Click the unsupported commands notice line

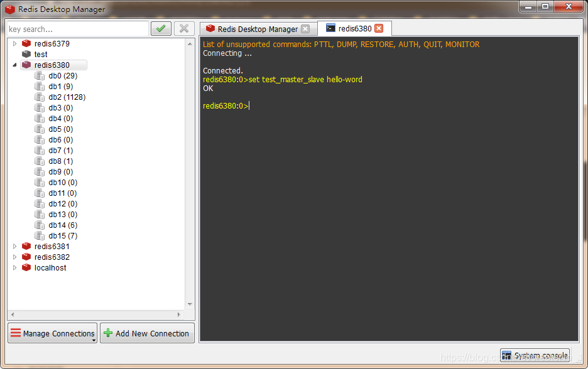341,44
